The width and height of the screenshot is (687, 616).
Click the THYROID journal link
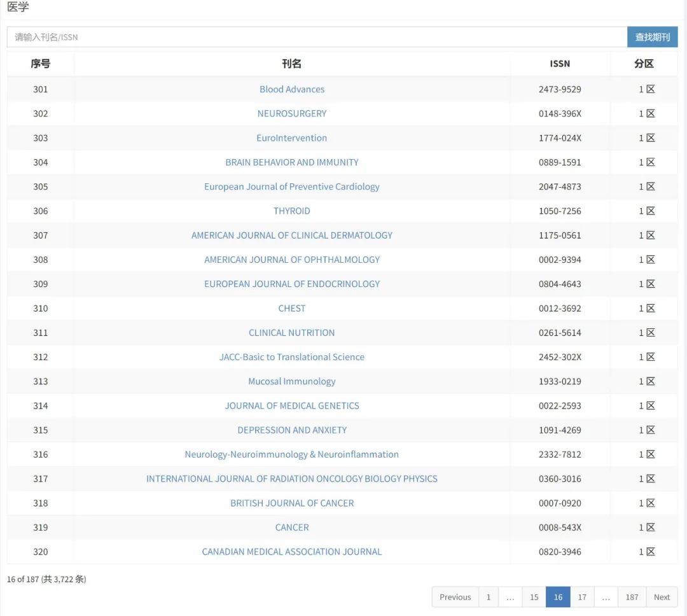(x=292, y=211)
